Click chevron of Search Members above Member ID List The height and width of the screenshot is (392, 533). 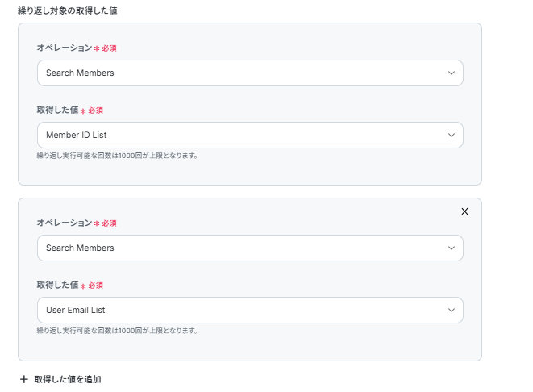[451, 73]
